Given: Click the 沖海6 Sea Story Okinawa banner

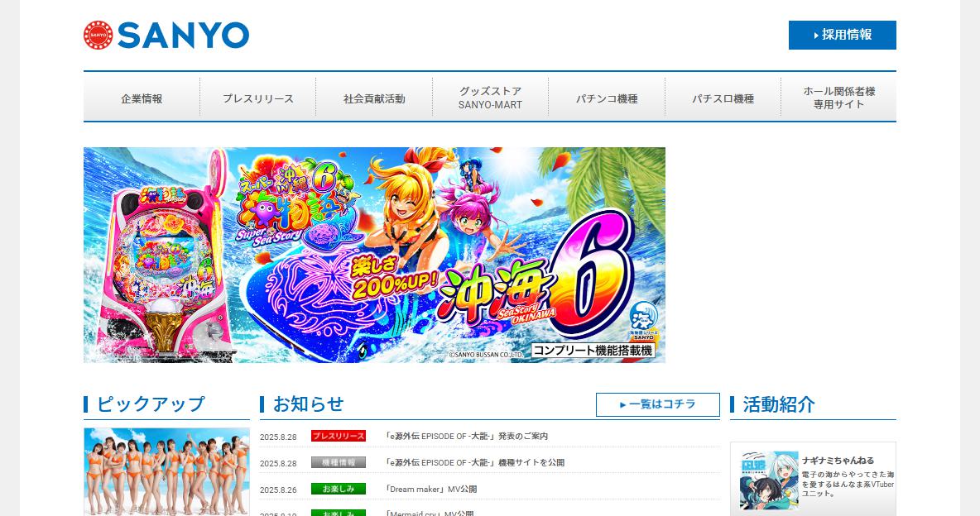Looking at the screenshot, I should [x=374, y=255].
